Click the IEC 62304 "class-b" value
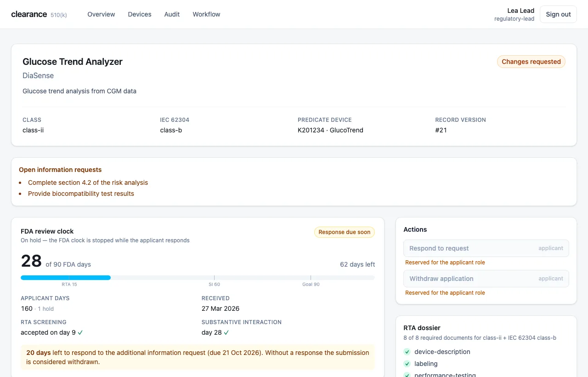 coord(171,130)
